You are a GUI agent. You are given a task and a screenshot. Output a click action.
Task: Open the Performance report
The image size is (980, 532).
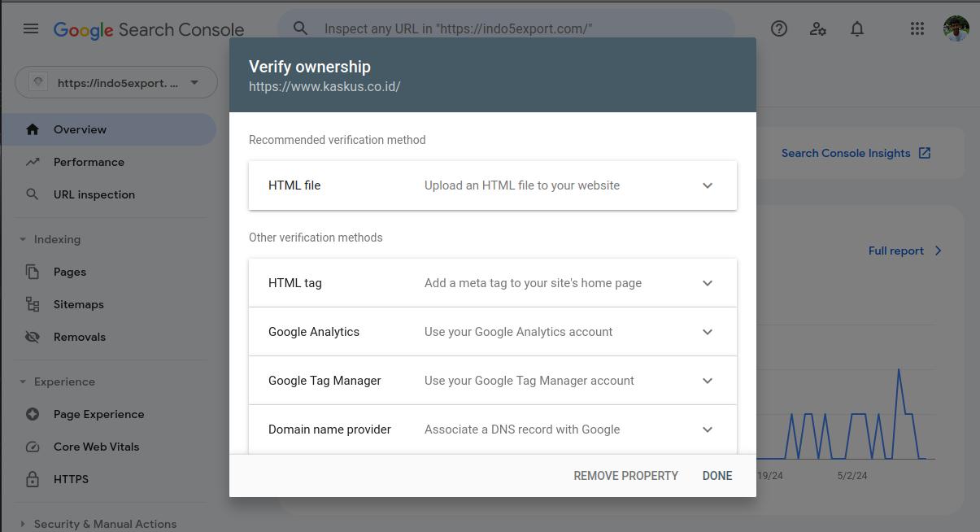click(x=108, y=162)
